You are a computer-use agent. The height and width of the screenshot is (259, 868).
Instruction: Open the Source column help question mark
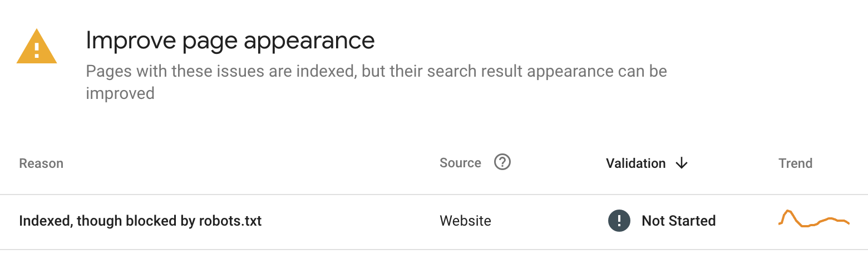502,162
